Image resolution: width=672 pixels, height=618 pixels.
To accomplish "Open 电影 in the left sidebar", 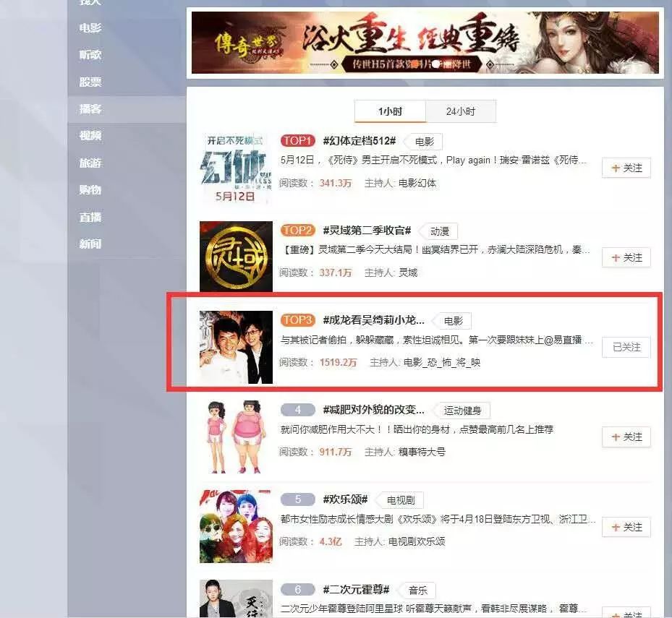I will (x=90, y=28).
